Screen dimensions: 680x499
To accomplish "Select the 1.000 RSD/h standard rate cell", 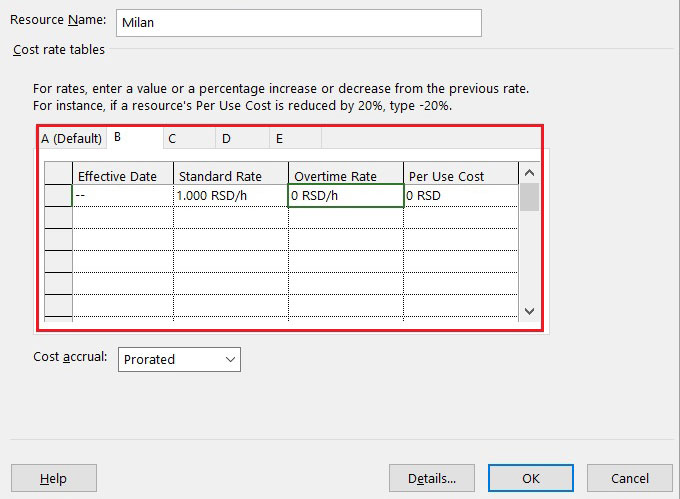I will coord(230,196).
